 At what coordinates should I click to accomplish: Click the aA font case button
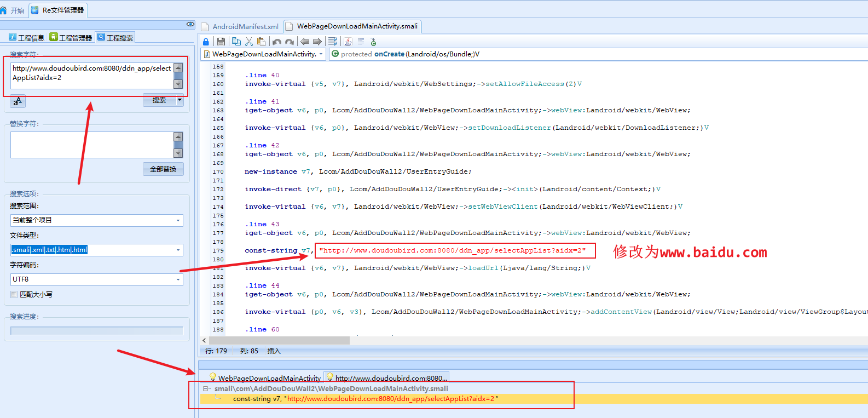(x=18, y=101)
